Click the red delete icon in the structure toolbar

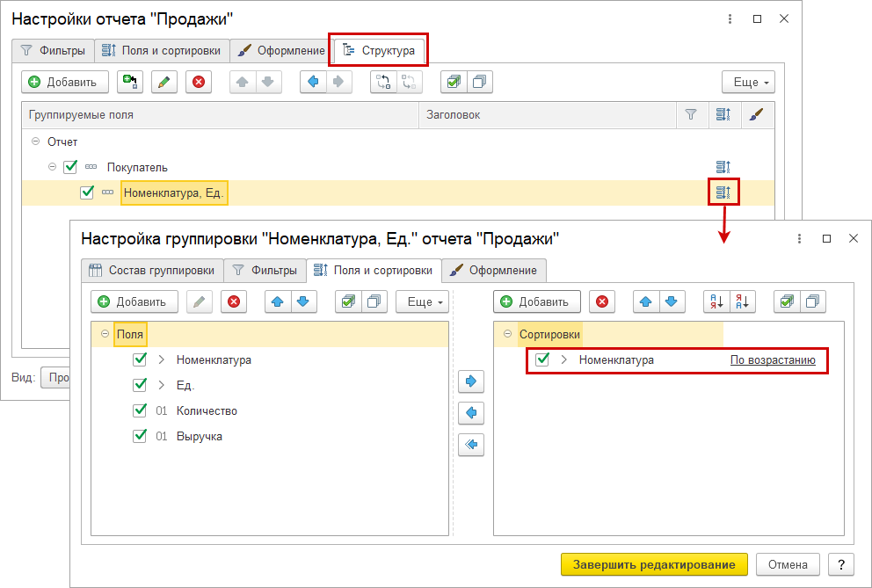tap(199, 82)
